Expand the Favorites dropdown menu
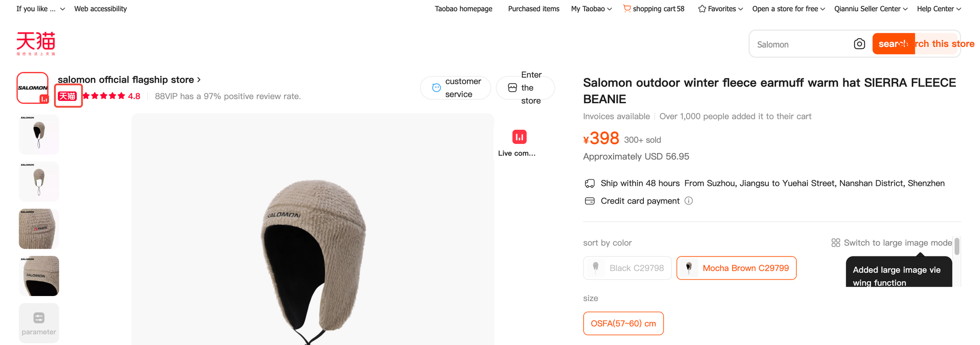This screenshot has width=980, height=345. pos(720,9)
